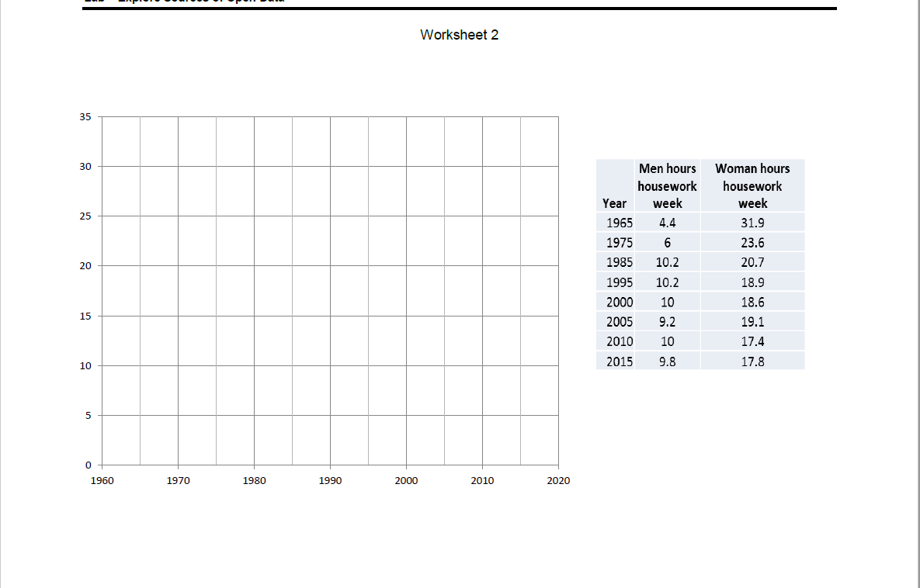Screen dimensions: 920x588
Task: Select men's value 10.2 for 1995
Action: 667,282
